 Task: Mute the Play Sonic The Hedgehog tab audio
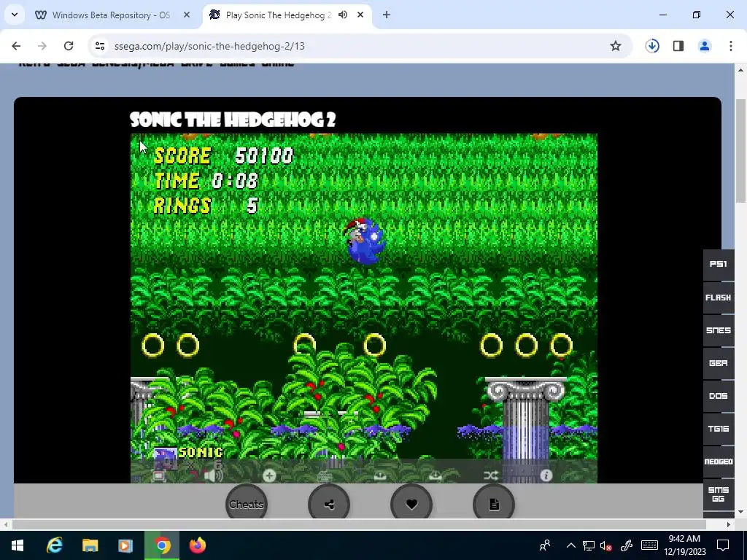[343, 15]
